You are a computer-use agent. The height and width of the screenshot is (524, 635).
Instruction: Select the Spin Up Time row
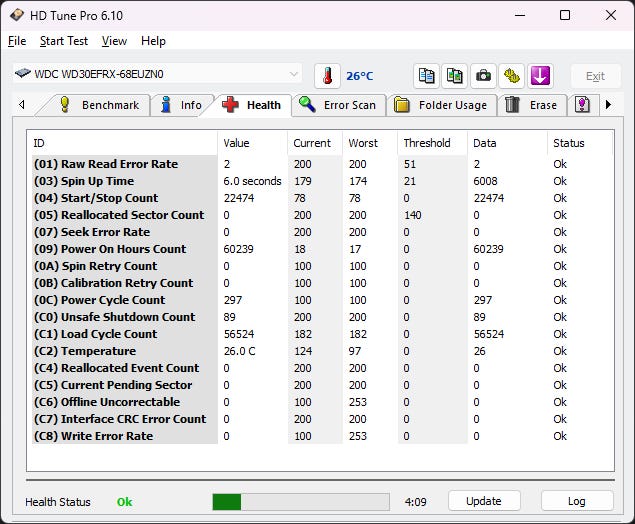click(x=322, y=181)
